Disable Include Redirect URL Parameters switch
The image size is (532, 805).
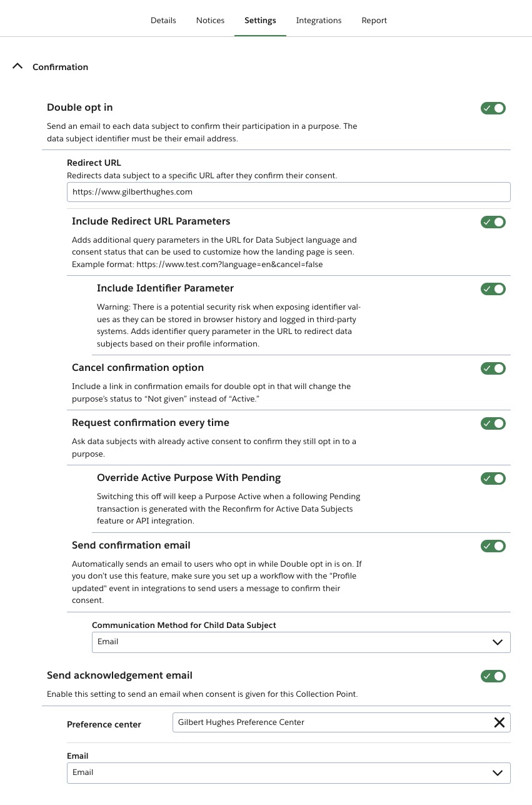click(x=493, y=222)
